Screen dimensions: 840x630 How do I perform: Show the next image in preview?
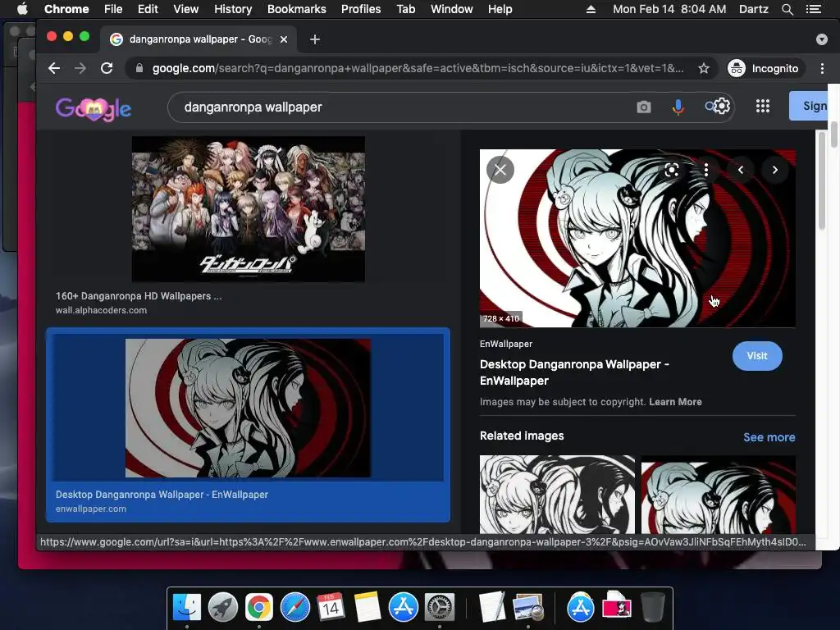pyautogui.click(x=774, y=170)
